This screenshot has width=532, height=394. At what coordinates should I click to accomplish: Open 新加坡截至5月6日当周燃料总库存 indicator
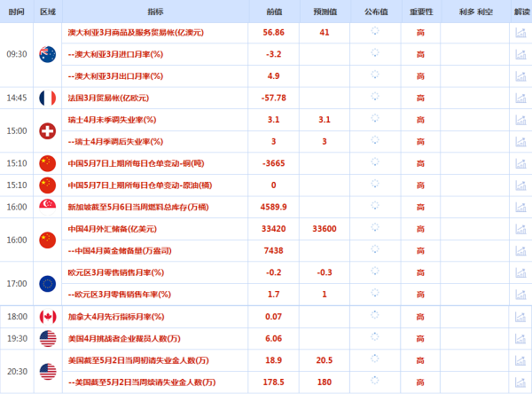coord(138,207)
